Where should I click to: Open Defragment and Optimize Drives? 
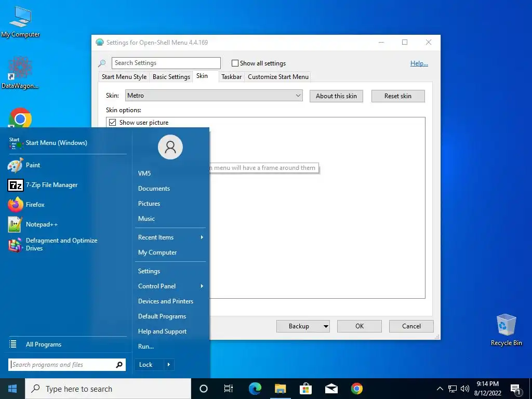(x=61, y=244)
